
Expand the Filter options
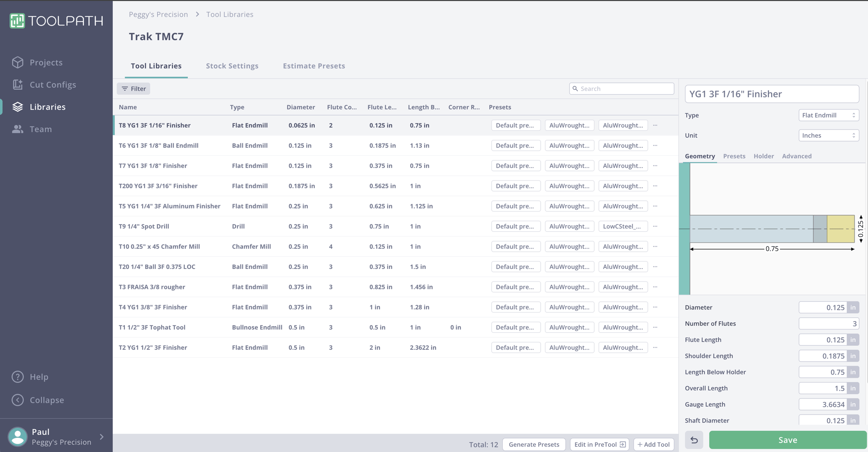133,89
